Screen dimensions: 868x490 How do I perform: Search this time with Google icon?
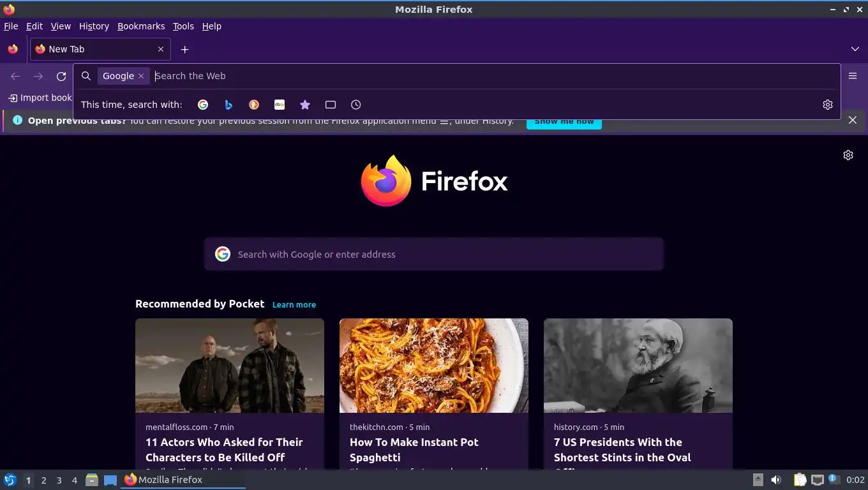click(203, 105)
